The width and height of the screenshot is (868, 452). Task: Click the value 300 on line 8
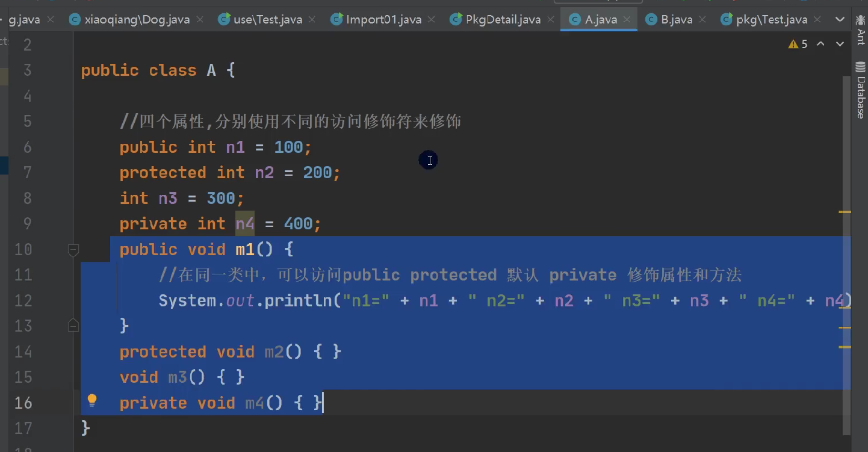point(221,198)
